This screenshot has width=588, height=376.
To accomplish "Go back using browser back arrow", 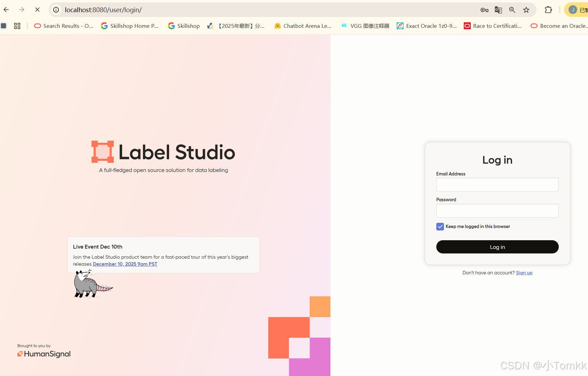I will (x=6, y=10).
